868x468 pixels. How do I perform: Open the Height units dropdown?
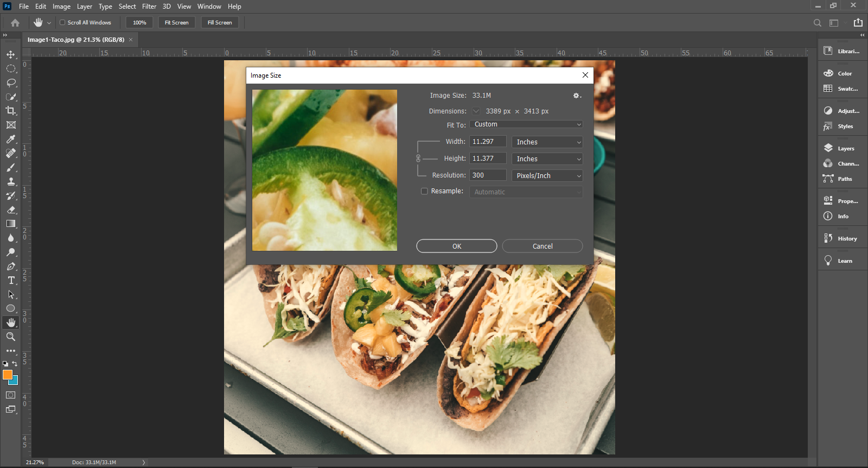tap(547, 159)
